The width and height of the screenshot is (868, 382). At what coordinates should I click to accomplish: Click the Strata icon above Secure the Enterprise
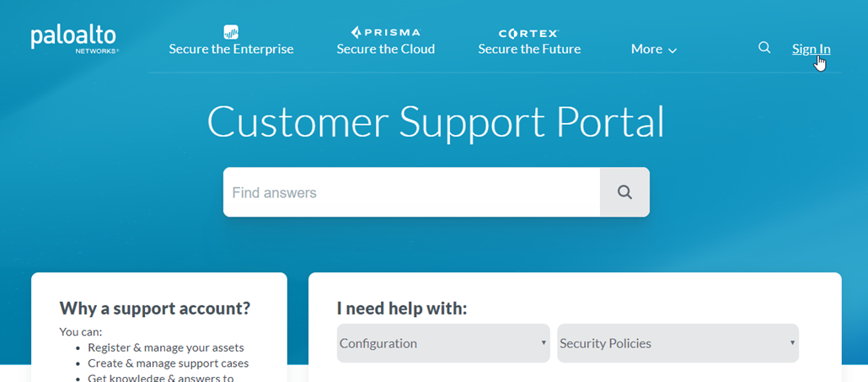click(x=231, y=32)
